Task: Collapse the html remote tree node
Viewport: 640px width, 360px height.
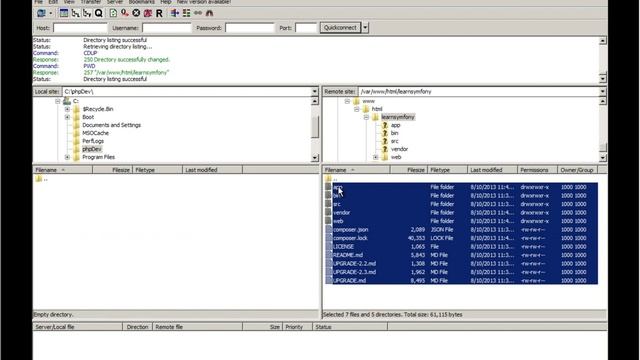Action: pos(356,109)
